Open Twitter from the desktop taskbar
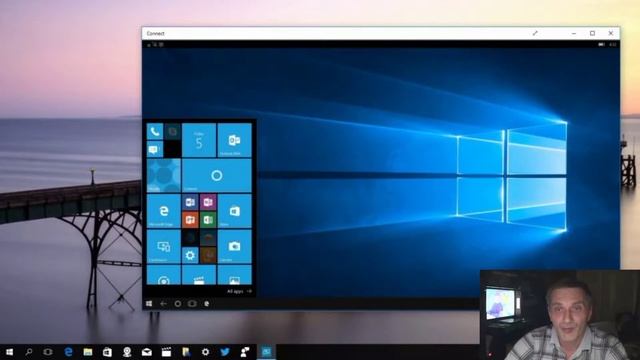 [225, 352]
